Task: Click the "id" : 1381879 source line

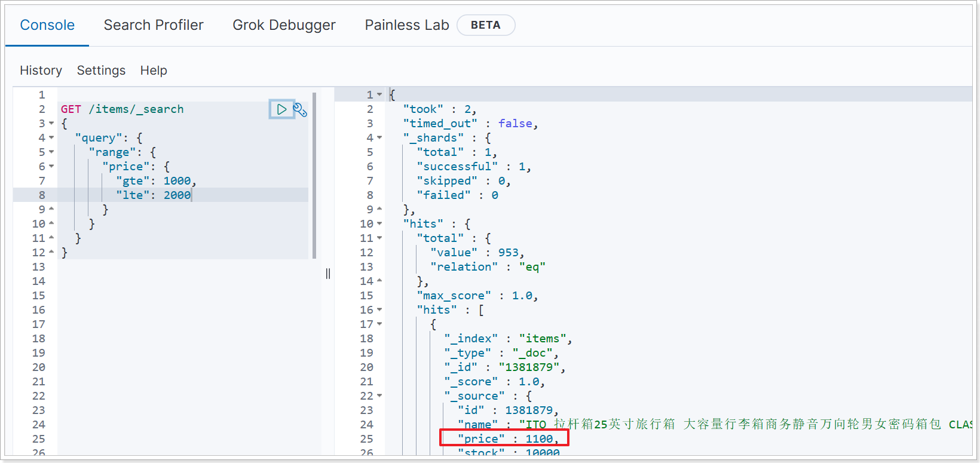Action: 508,410
